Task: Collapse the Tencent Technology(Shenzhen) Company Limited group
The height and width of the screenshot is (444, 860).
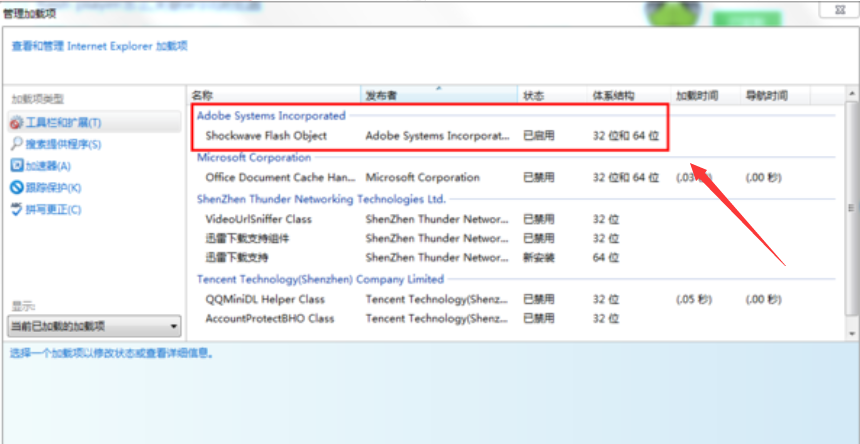Action: pos(320,279)
